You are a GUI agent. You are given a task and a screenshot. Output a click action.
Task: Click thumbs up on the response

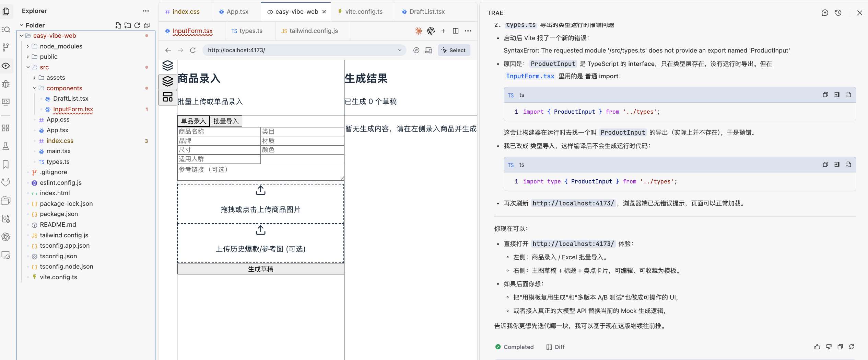817,347
